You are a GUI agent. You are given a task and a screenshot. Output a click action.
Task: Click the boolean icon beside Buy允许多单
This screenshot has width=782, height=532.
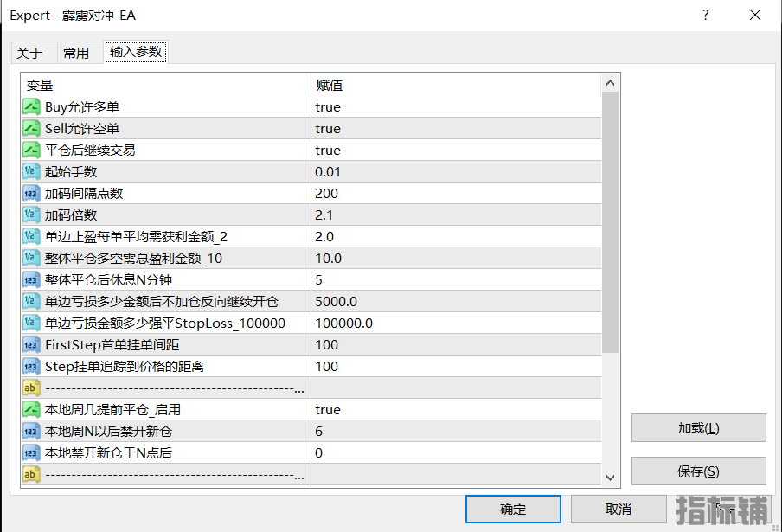31,106
